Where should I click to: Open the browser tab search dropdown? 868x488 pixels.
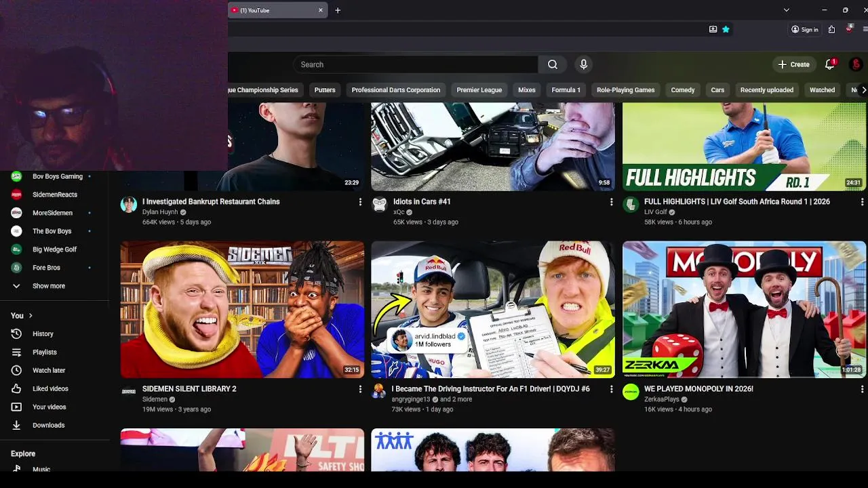tap(786, 10)
